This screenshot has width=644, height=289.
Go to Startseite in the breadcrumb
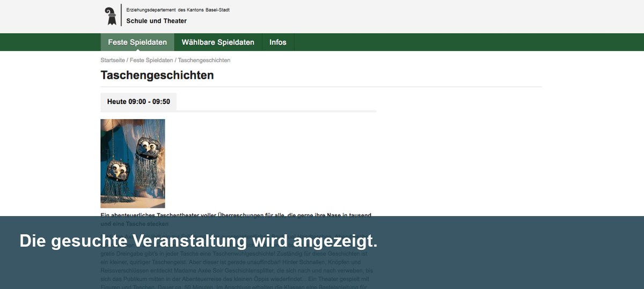pos(112,60)
